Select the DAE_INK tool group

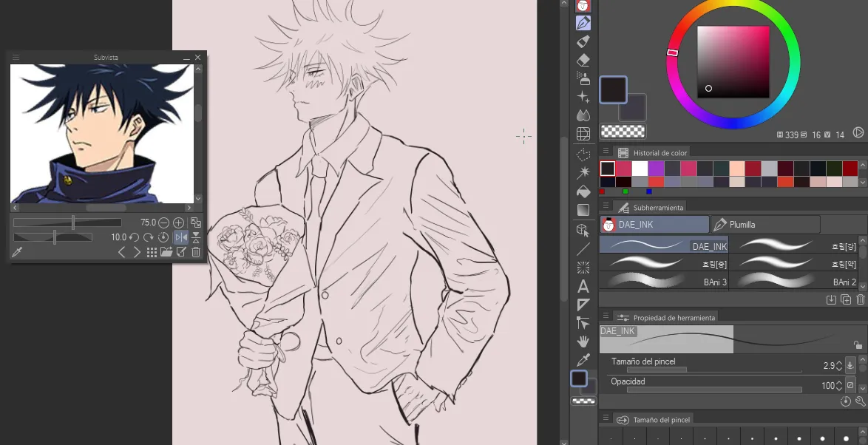coord(654,224)
